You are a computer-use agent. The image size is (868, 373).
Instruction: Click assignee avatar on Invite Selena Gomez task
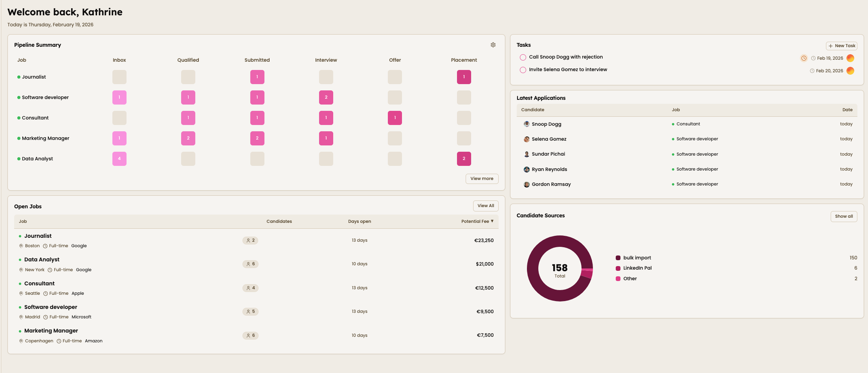850,71
